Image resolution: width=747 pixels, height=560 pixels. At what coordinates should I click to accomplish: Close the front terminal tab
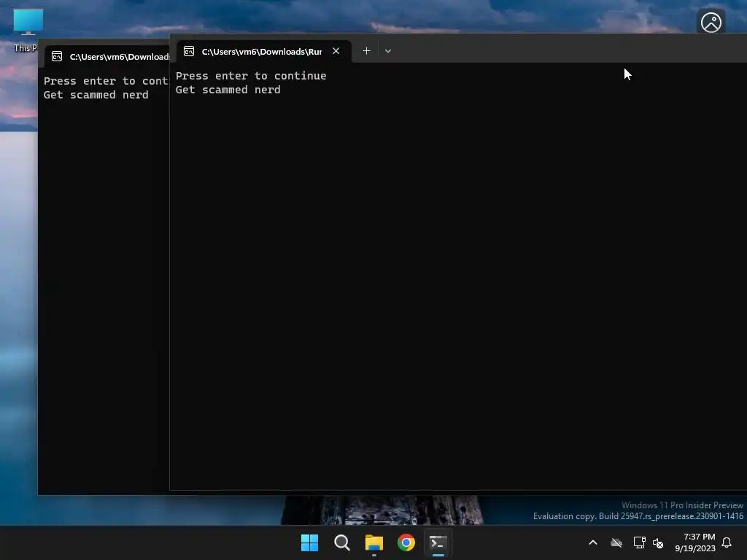click(x=336, y=51)
